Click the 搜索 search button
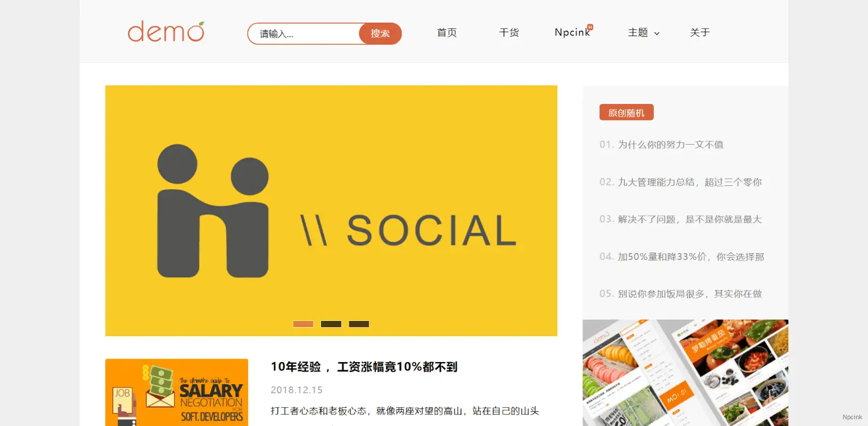This screenshot has height=426, width=868. pyautogui.click(x=380, y=34)
